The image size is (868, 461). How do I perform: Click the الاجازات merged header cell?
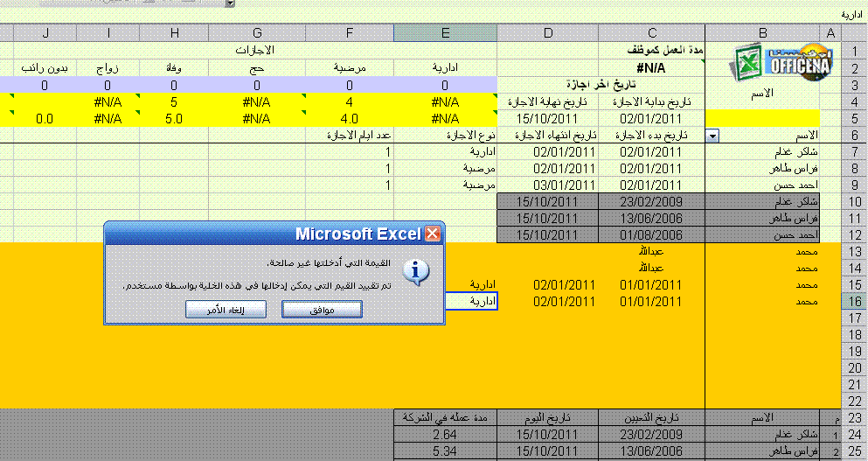coord(254,51)
